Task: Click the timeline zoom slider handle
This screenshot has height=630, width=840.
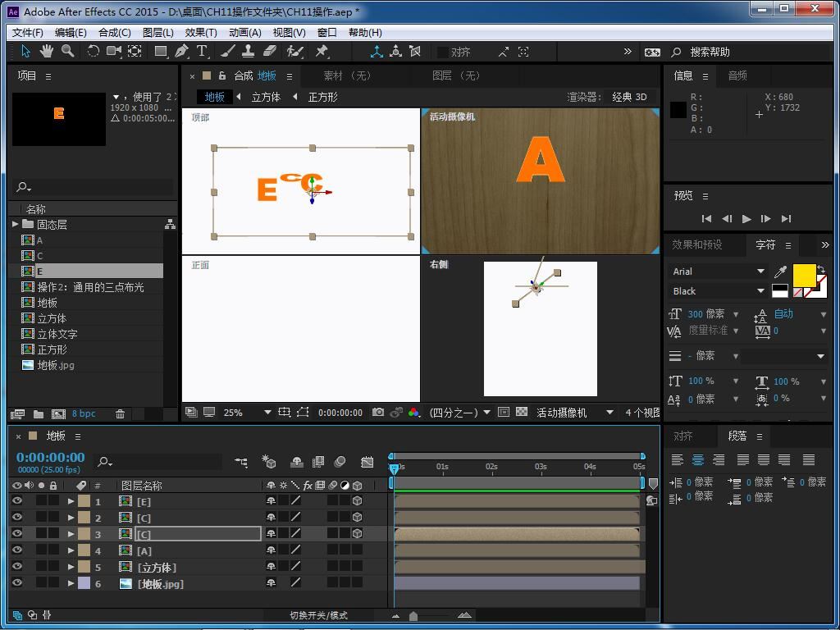Action: (413, 616)
